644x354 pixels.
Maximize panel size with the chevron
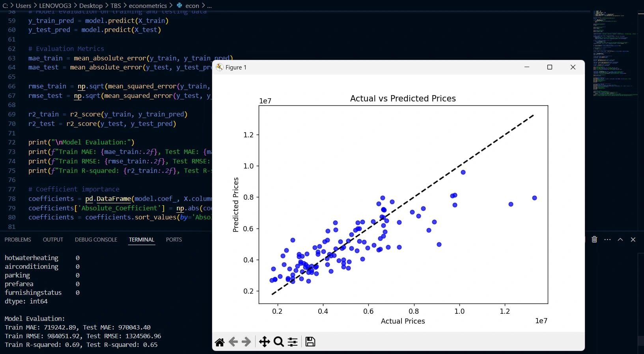tap(620, 240)
